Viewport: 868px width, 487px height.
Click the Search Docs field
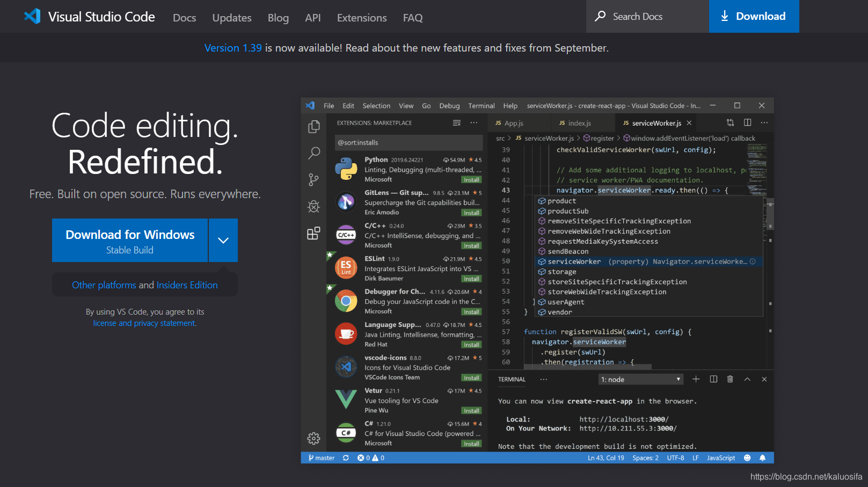coord(647,16)
